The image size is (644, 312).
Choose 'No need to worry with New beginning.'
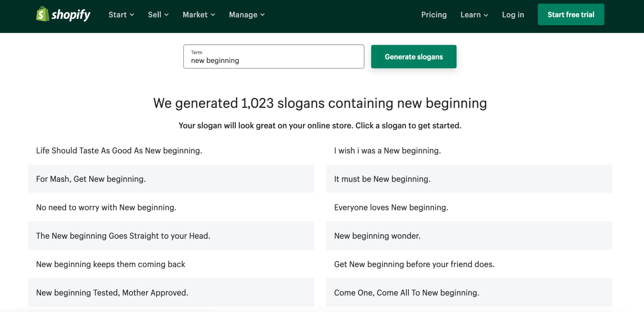coord(171,207)
